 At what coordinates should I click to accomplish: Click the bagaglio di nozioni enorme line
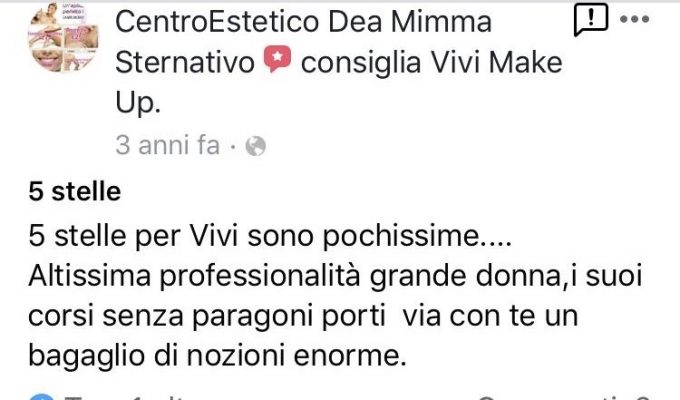217,356
